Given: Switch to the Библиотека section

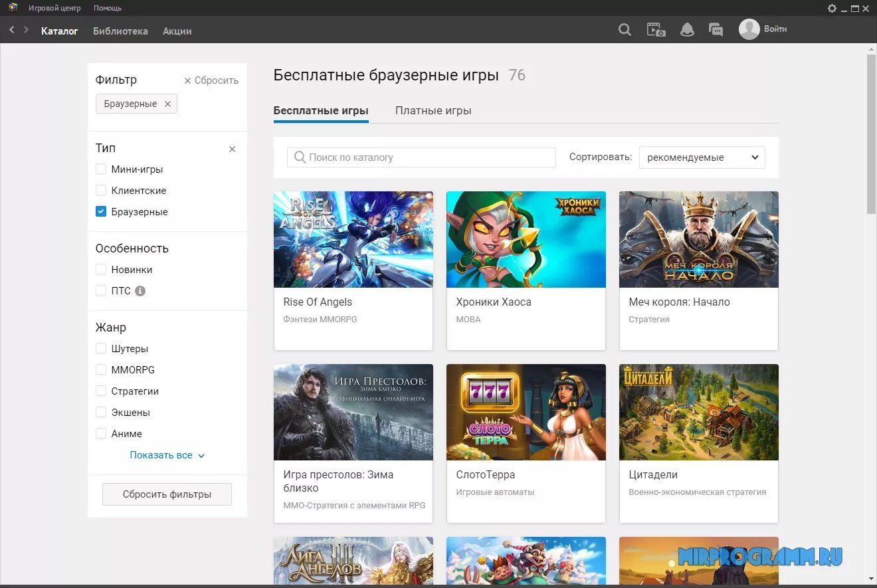Looking at the screenshot, I should (x=120, y=31).
